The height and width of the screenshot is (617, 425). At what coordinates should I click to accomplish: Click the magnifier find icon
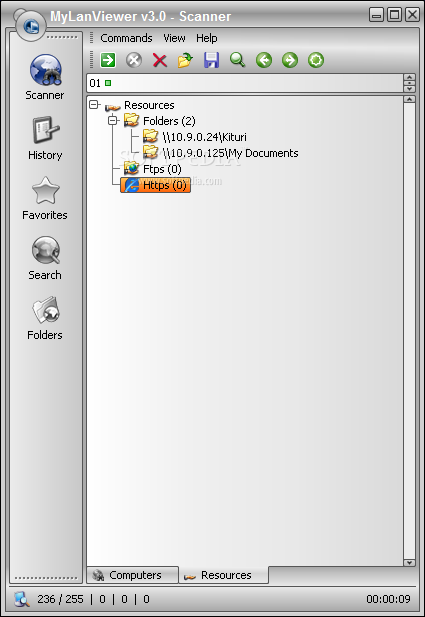click(x=237, y=60)
